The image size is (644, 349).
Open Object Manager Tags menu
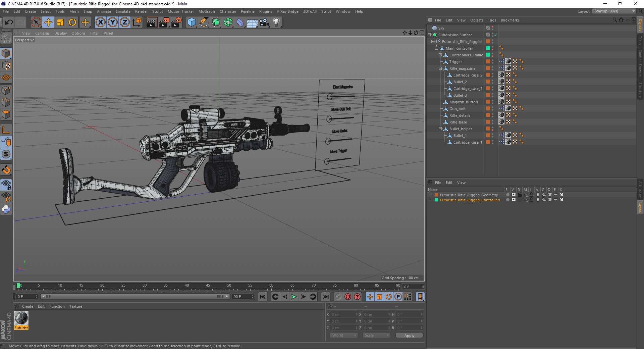click(492, 20)
